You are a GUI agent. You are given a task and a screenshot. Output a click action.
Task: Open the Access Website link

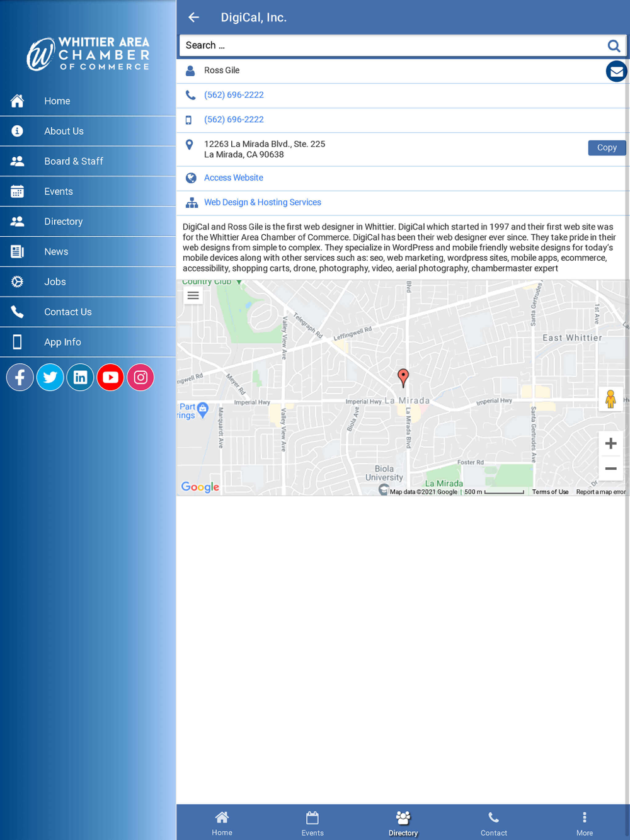pos(234,178)
